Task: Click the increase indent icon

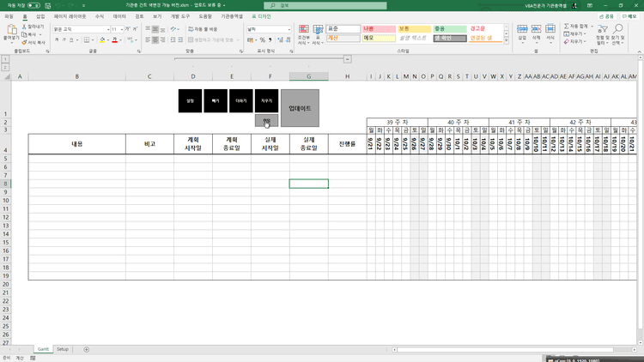Action: 180,39
